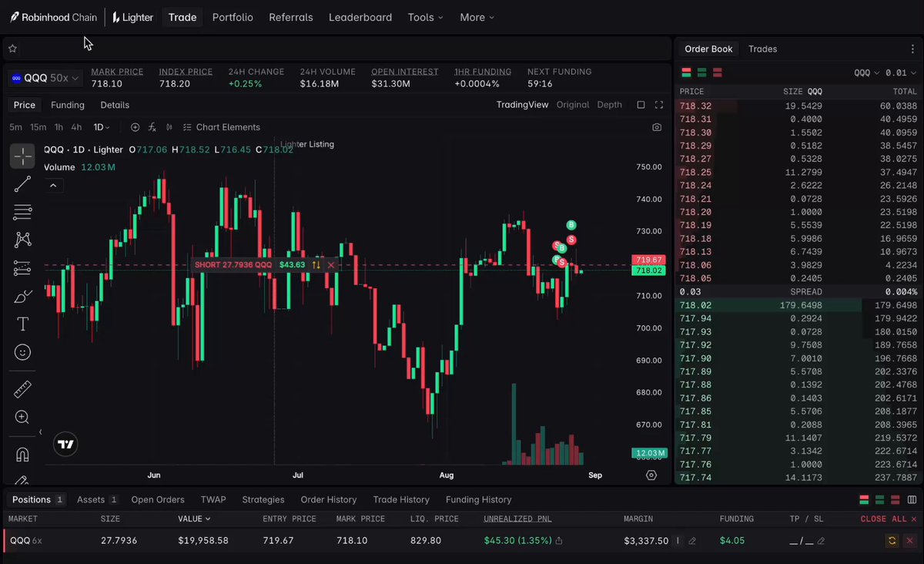Collapse the chart legend with the chevron
The image size is (924, 564).
pos(53,185)
